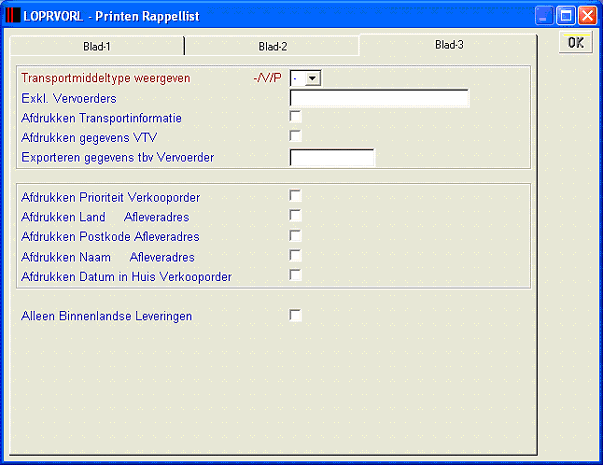Check Afdrukken Datum in Huis Verkooporder

pos(296,275)
